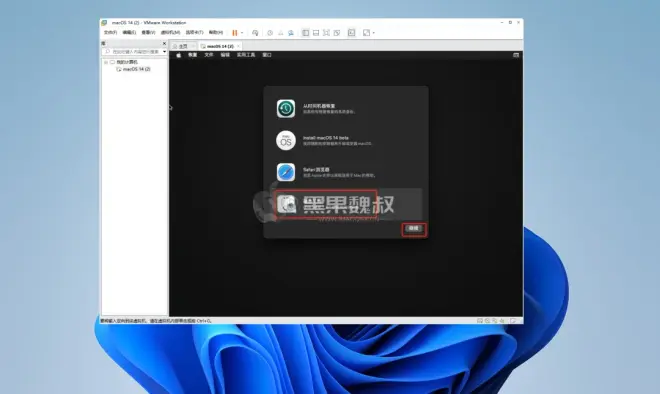Open the 恢复 menu in macOS guest
Image resolution: width=660 pixels, height=394 pixels.
pos(192,55)
